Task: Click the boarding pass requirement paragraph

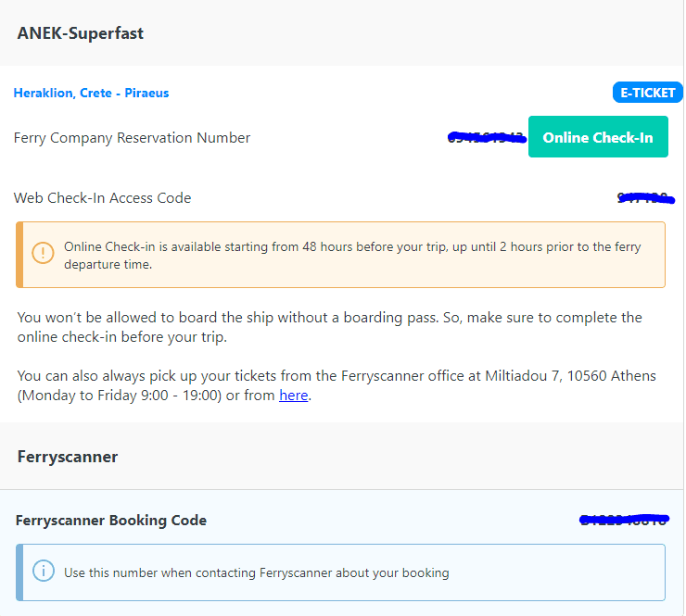Action: 329,326
